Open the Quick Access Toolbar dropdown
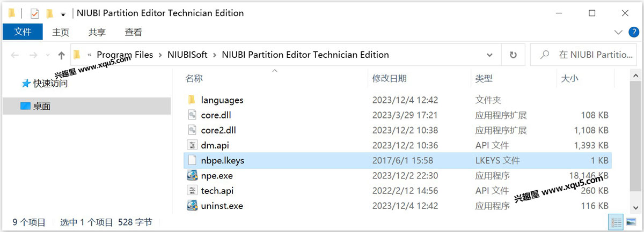This screenshot has width=644, height=232. point(63,14)
